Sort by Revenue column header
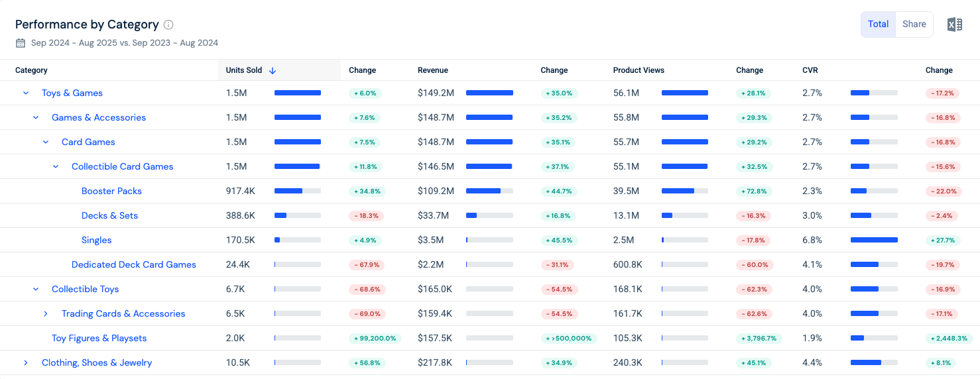980x379 pixels. (433, 70)
